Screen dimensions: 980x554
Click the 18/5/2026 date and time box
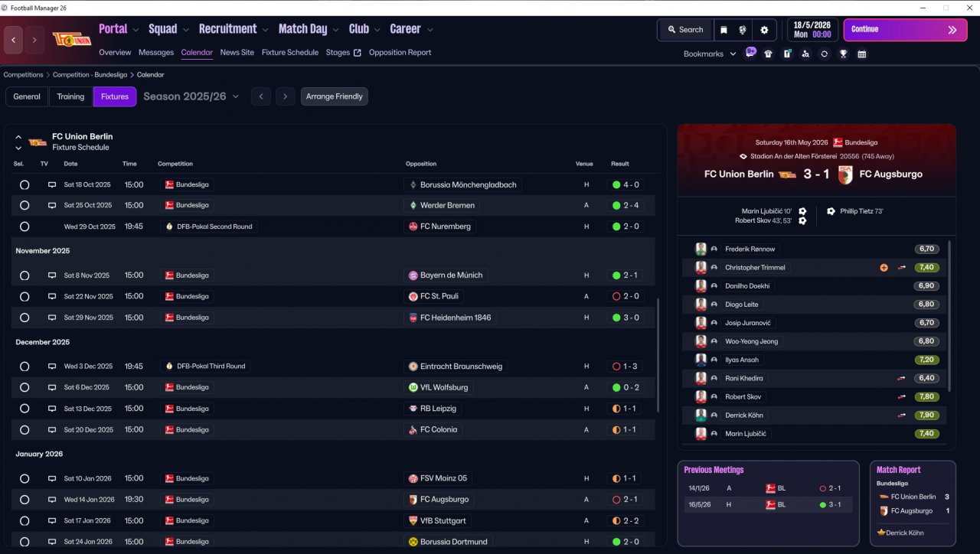(812, 30)
